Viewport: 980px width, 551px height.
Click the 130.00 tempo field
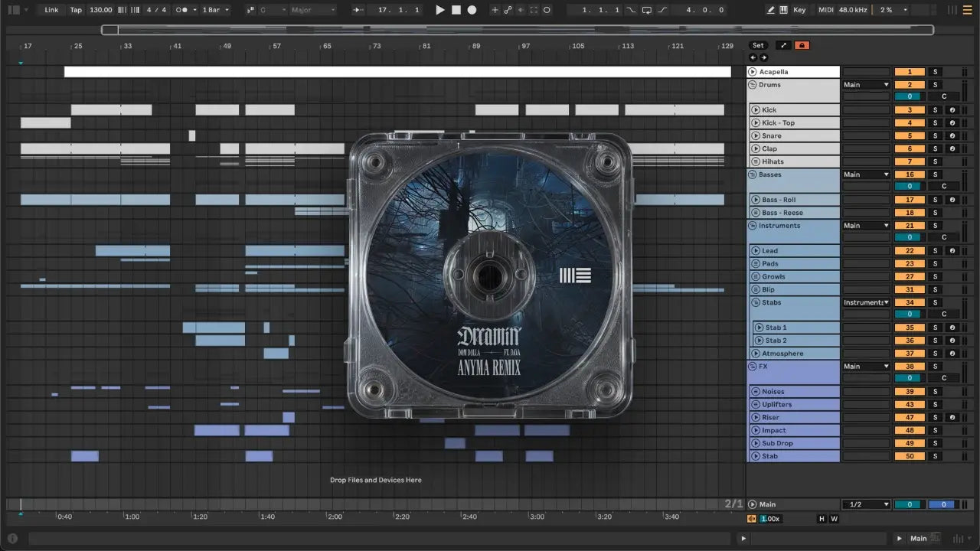tap(100, 10)
